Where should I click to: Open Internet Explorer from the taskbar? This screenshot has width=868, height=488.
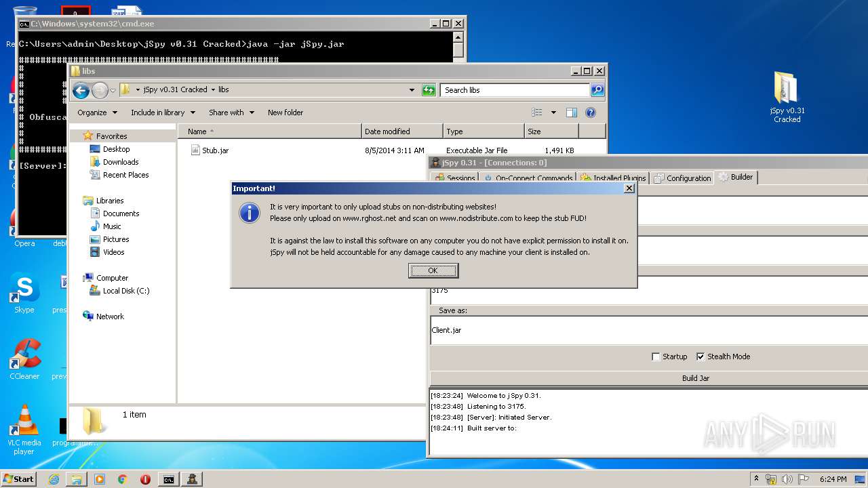pyautogui.click(x=54, y=479)
